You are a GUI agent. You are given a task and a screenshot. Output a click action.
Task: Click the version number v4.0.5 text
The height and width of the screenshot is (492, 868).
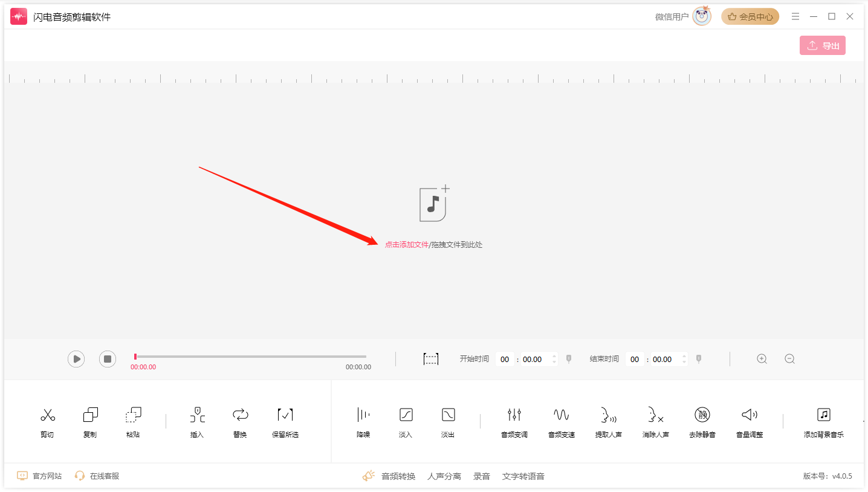click(x=842, y=476)
